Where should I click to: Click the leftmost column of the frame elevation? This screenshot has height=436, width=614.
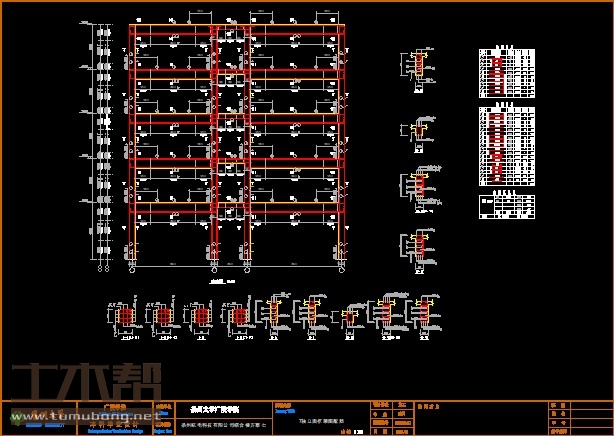pyautogui.click(x=131, y=150)
